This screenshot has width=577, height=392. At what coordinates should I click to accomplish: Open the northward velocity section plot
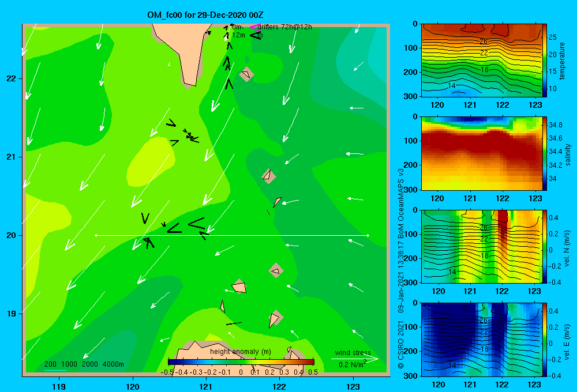481,247
